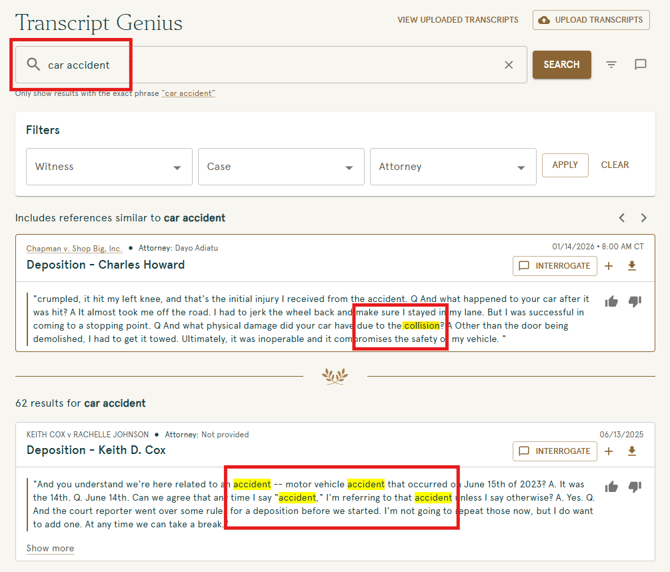Screen dimensions: 670x572
Task: Add Keith D. Cox deposition with plus icon
Action: tap(609, 451)
